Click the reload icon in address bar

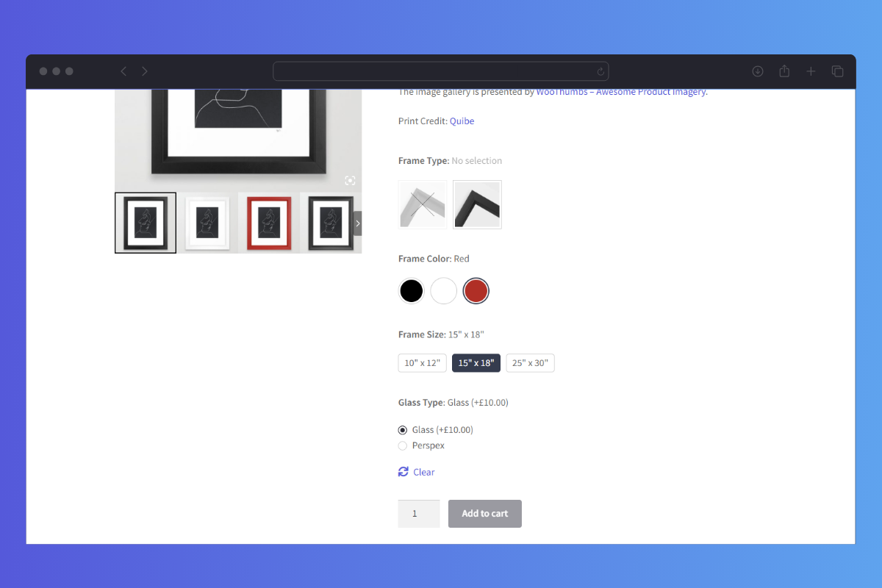600,71
